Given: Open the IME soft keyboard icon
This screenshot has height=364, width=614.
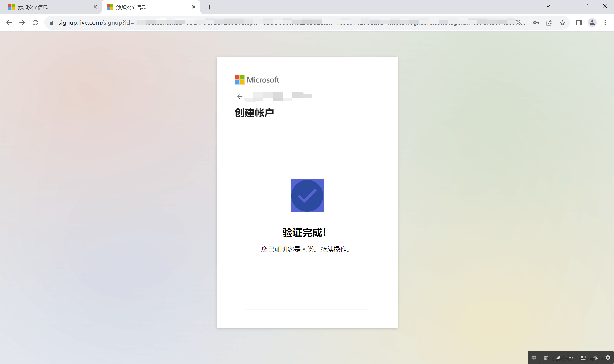Looking at the screenshot, I should click(583, 358).
